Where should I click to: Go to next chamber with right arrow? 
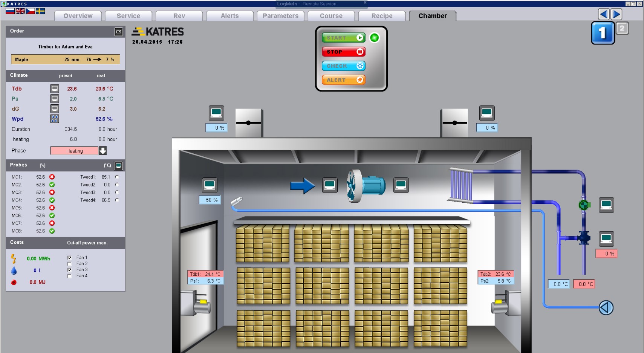[x=616, y=14]
